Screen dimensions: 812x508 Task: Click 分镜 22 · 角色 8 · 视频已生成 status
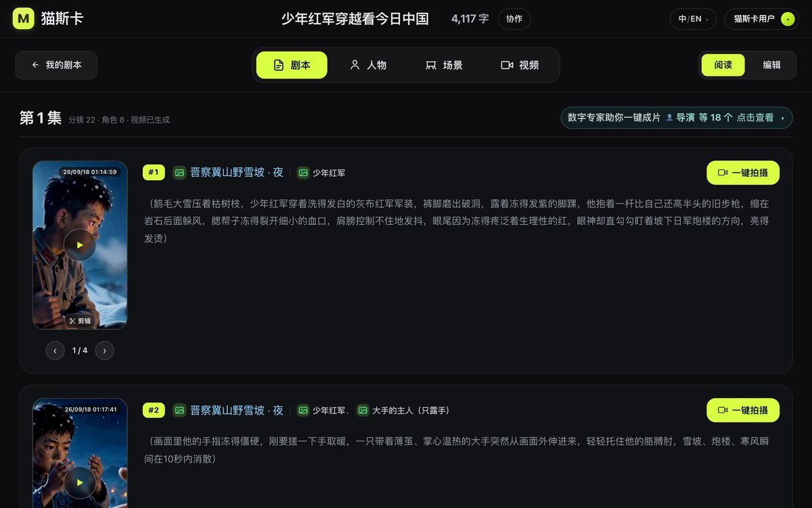click(x=119, y=120)
